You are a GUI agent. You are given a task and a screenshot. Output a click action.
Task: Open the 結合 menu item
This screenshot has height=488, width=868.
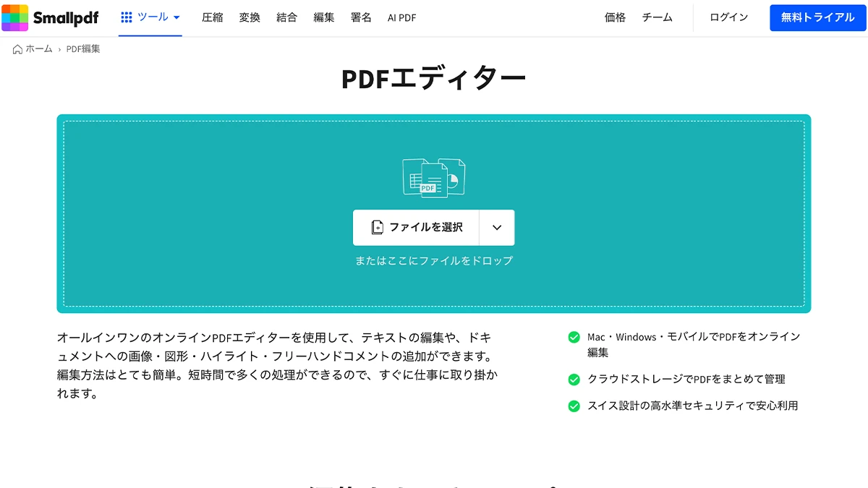click(x=286, y=17)
